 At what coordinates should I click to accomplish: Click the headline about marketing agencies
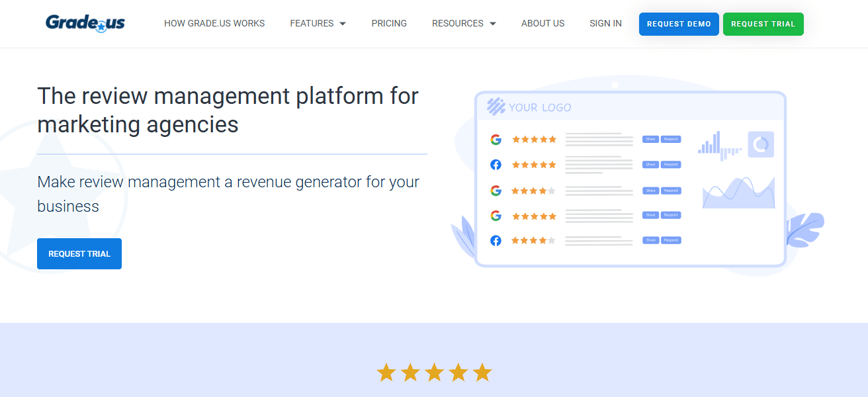(x=228, y=110)
